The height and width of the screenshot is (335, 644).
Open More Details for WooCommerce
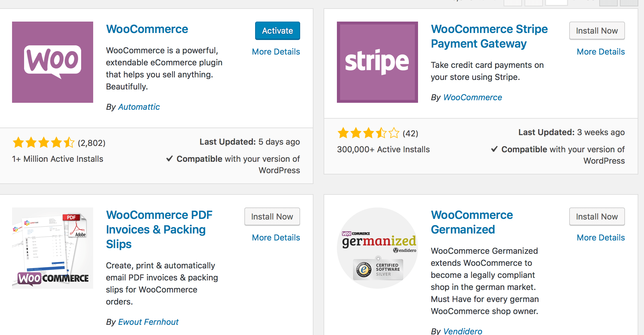tap(276, 52)
